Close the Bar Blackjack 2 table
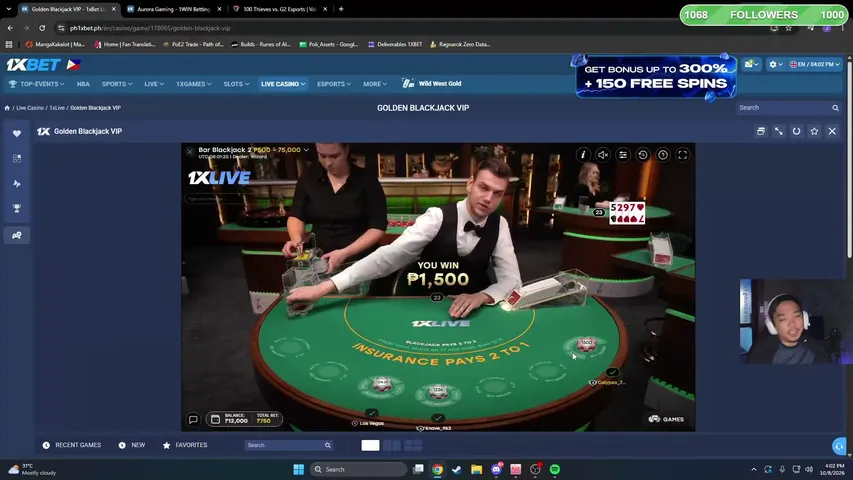The height and width of the screenshot is (480, 853). click(x=190, y=152)
